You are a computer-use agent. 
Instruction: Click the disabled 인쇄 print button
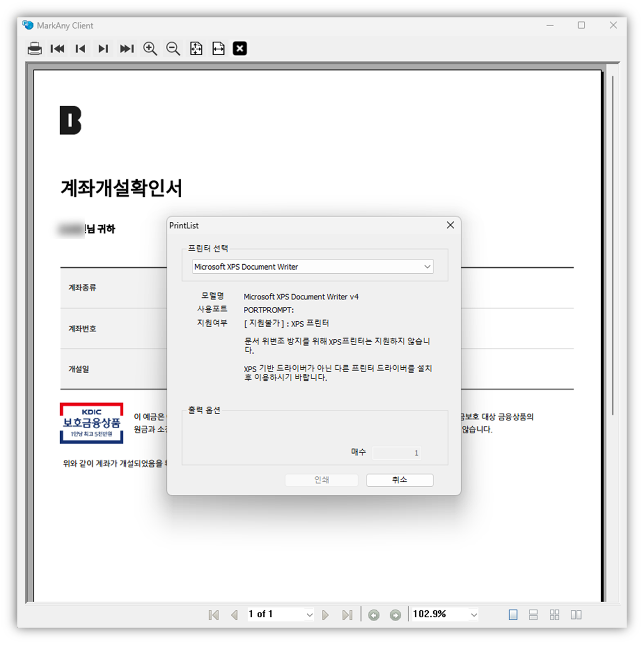coord(321,480)
